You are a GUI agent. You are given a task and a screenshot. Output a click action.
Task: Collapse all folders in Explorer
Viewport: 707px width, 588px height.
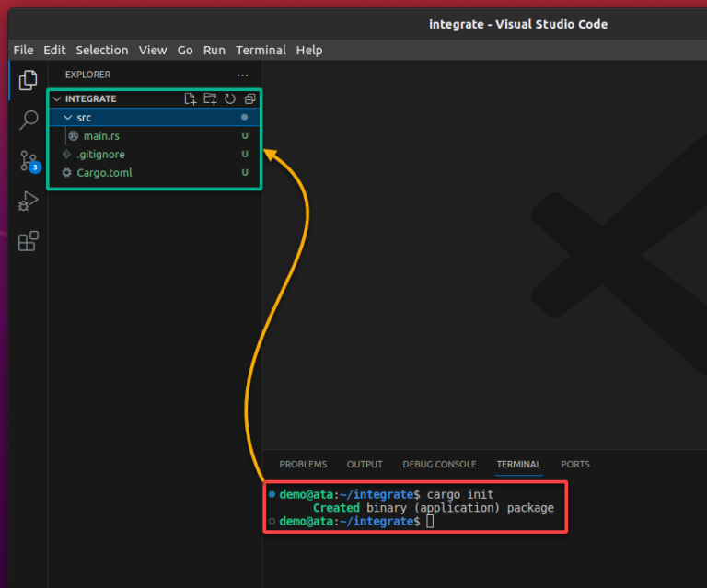click(249, 98)
